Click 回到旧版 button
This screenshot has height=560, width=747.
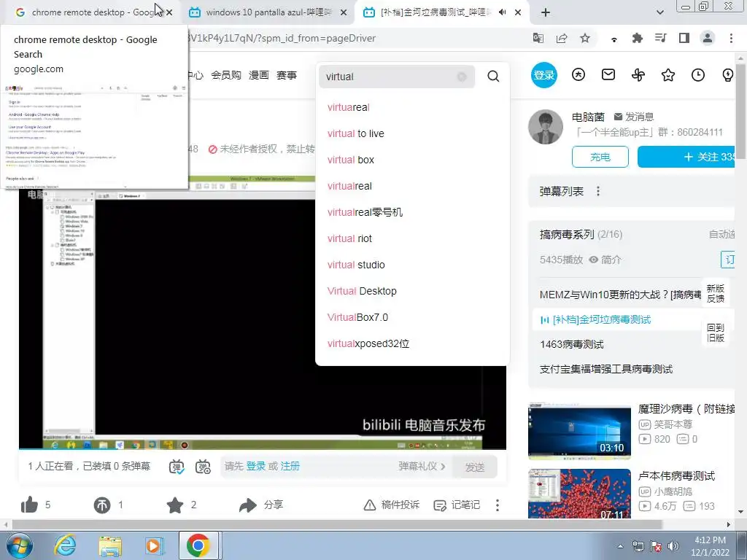click(716, 332)
